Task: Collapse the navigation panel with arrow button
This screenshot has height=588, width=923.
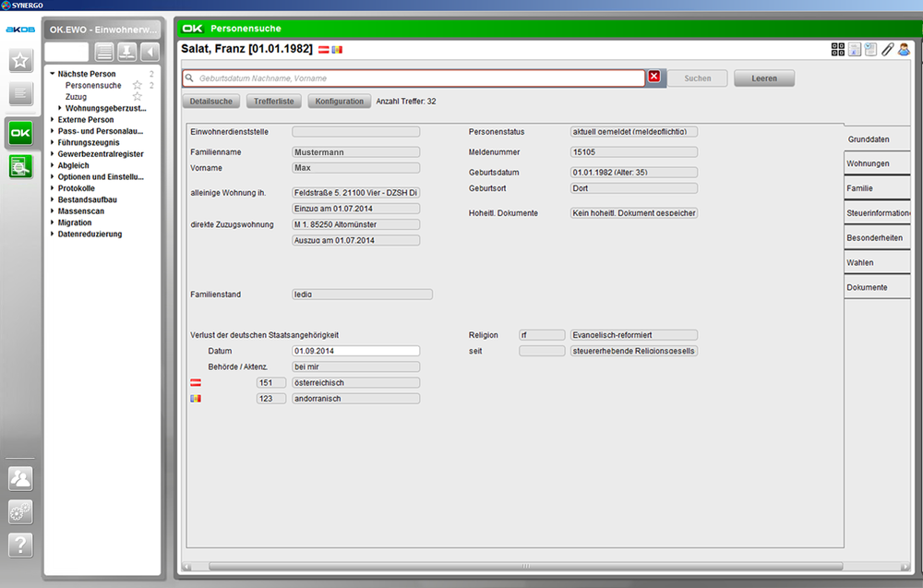Action: (x=150, y=52)
